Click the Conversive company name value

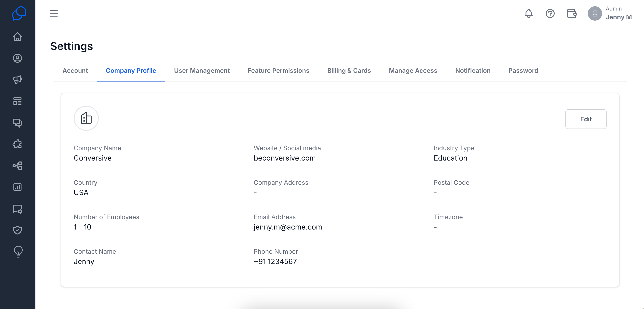click(x=92, y=158)
